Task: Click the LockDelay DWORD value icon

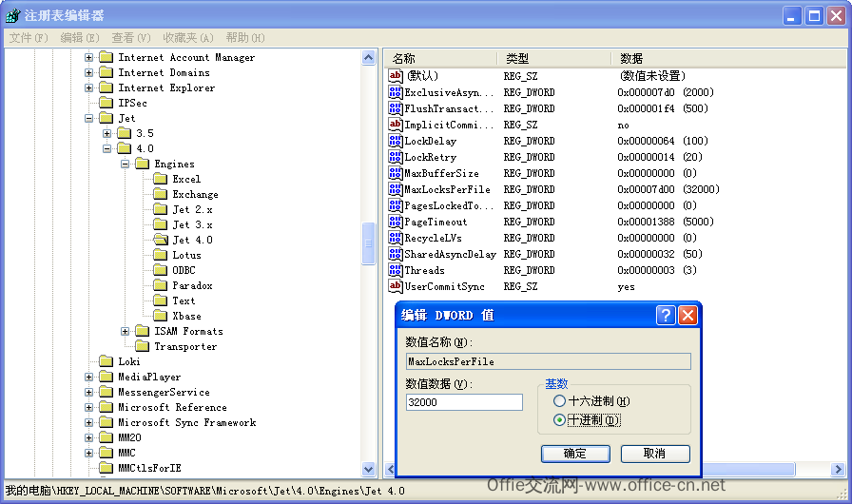Action: [x=395, y=141]
